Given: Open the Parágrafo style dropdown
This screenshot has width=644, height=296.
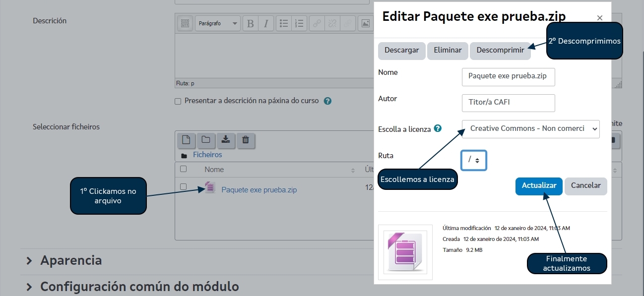Looking at the screenshot, I should 217,23.
